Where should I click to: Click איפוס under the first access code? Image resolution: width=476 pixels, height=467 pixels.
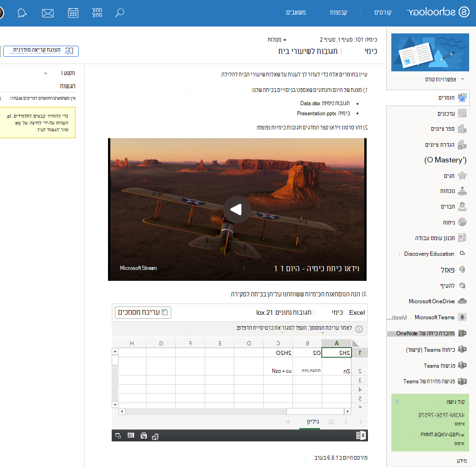[460, 424]
